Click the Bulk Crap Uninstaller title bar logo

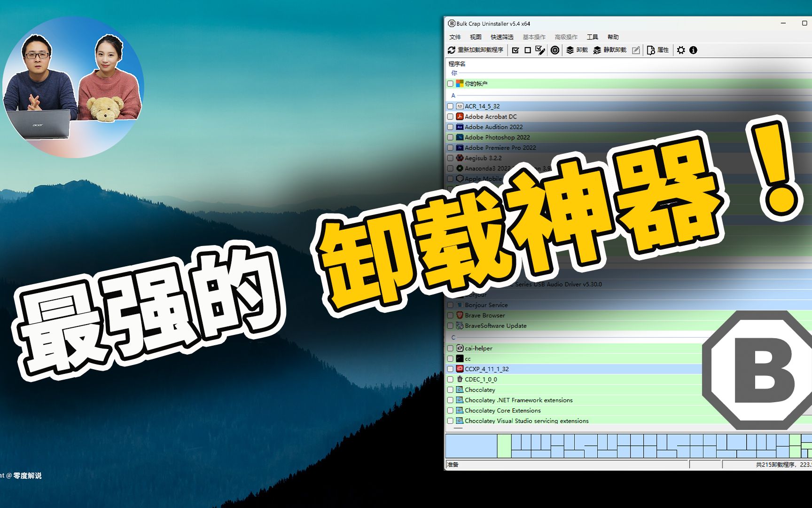click(452, 24)
